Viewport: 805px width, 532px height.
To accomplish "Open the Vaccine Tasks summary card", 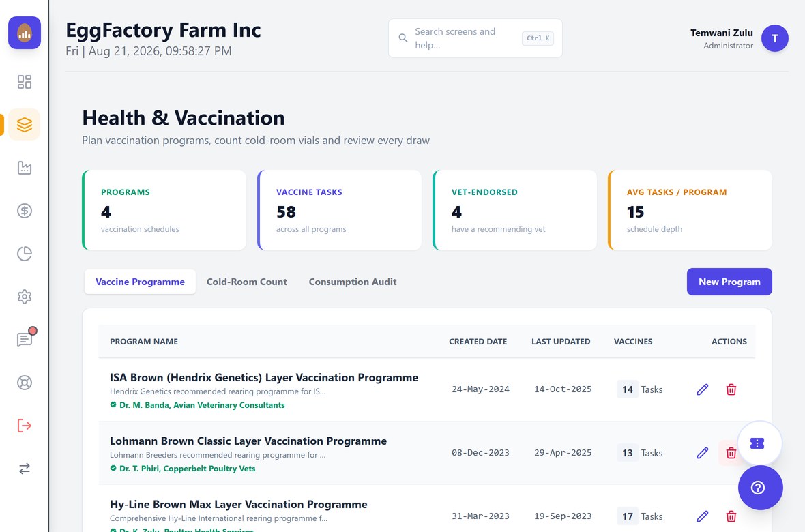I will coord(339,210).
